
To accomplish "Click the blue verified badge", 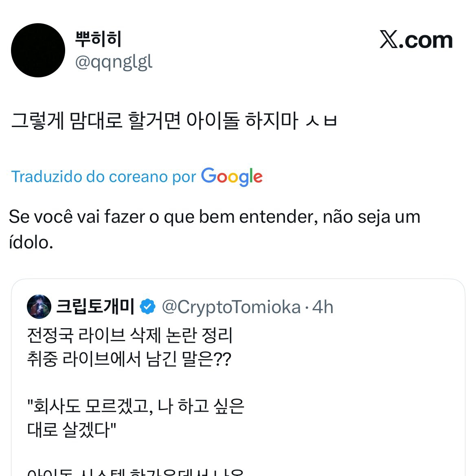I will tap(147, 307).
